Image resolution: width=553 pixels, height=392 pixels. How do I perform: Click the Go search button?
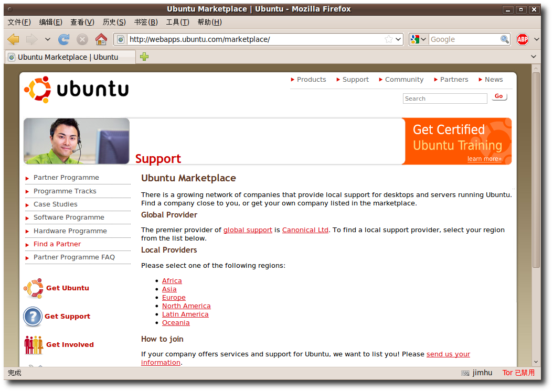coord(499,96)
